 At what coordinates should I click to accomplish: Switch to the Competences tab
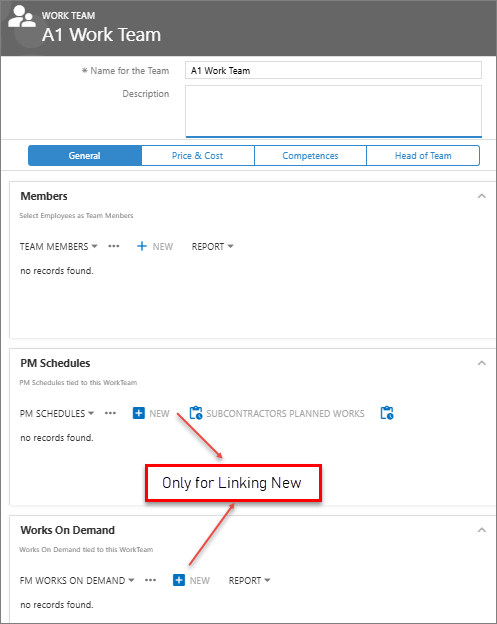click(x=310, y=156)
